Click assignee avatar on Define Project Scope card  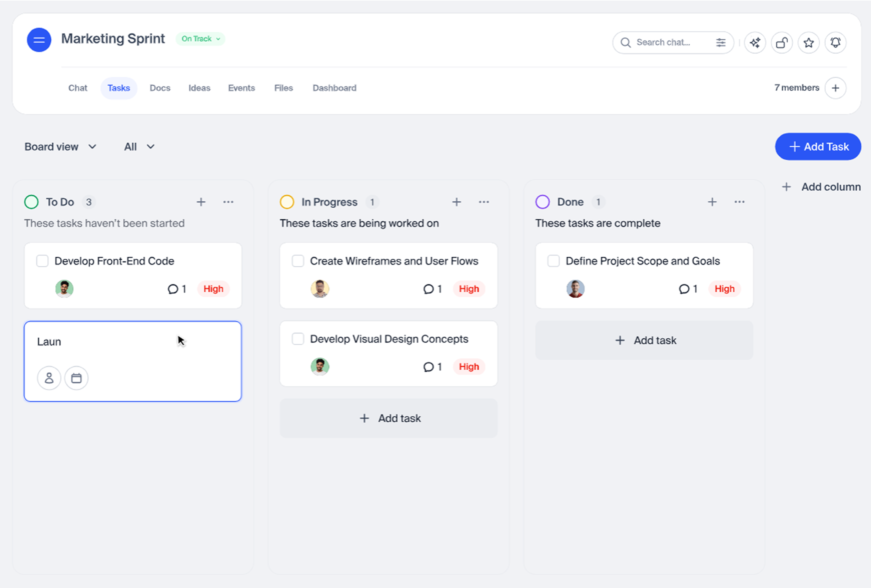click(576, 289)
